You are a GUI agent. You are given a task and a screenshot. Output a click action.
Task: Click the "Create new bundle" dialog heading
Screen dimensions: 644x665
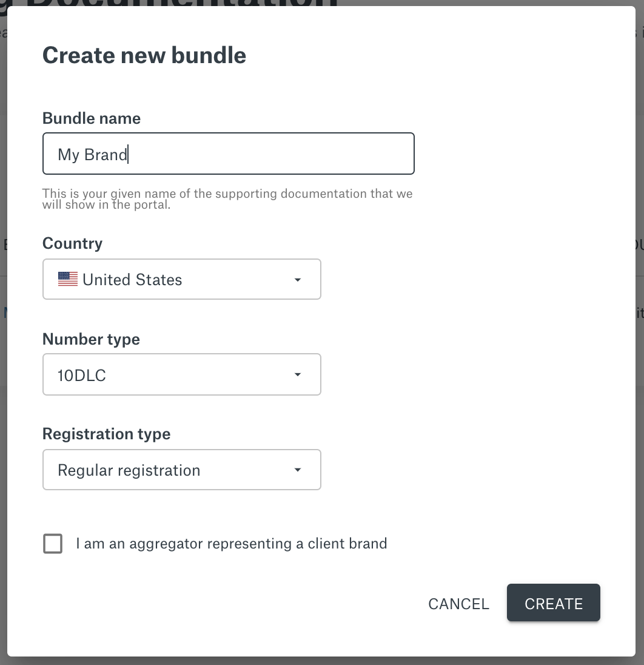144,55
